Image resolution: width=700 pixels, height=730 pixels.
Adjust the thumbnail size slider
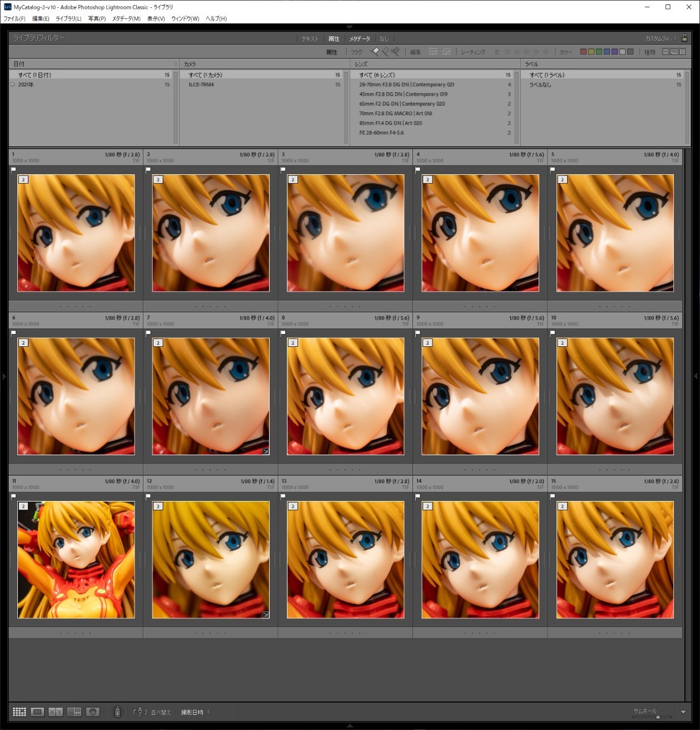(658, 717)
